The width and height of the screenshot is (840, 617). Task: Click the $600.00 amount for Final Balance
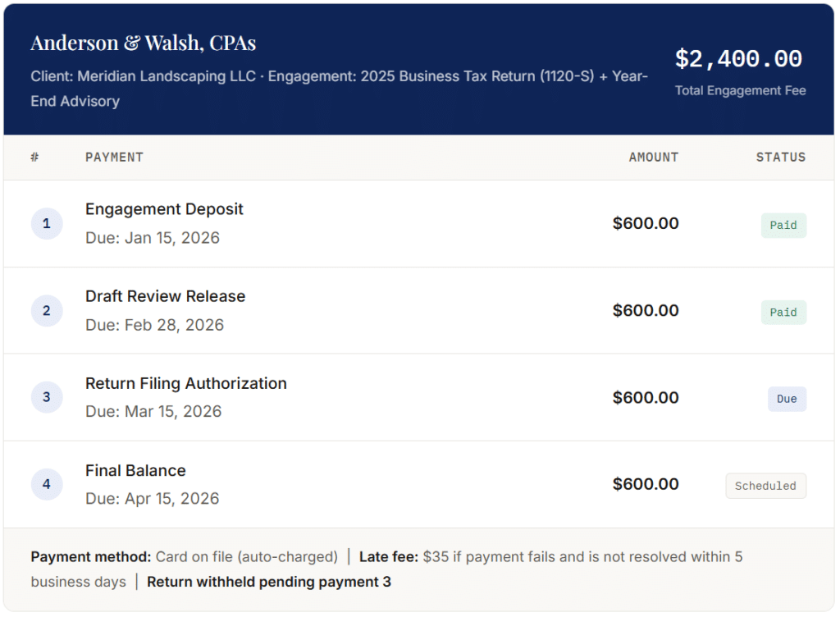pyautogui.click(x=646, y=484)
